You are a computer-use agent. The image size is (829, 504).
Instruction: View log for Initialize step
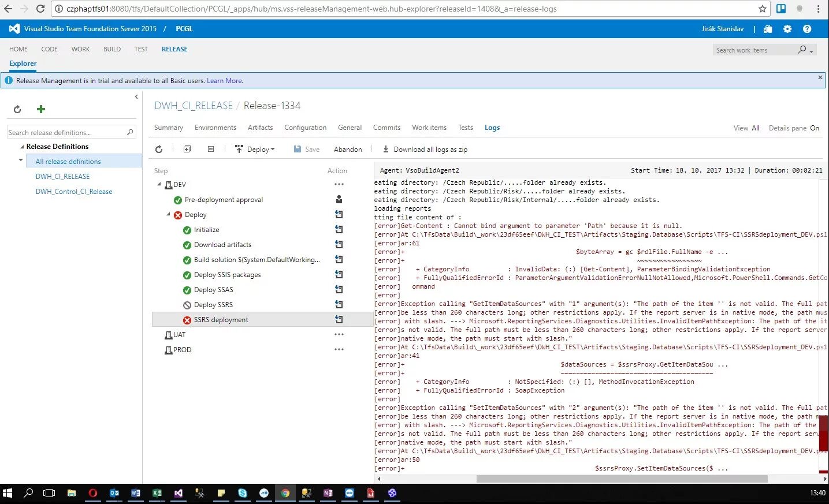pos(339,229)
